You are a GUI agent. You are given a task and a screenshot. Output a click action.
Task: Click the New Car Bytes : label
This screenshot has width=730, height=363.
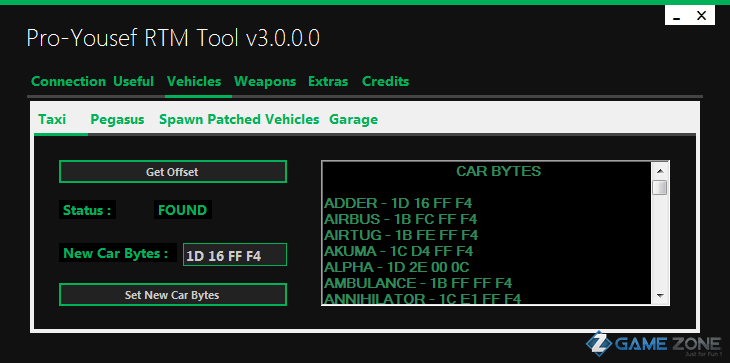[118, 253]
